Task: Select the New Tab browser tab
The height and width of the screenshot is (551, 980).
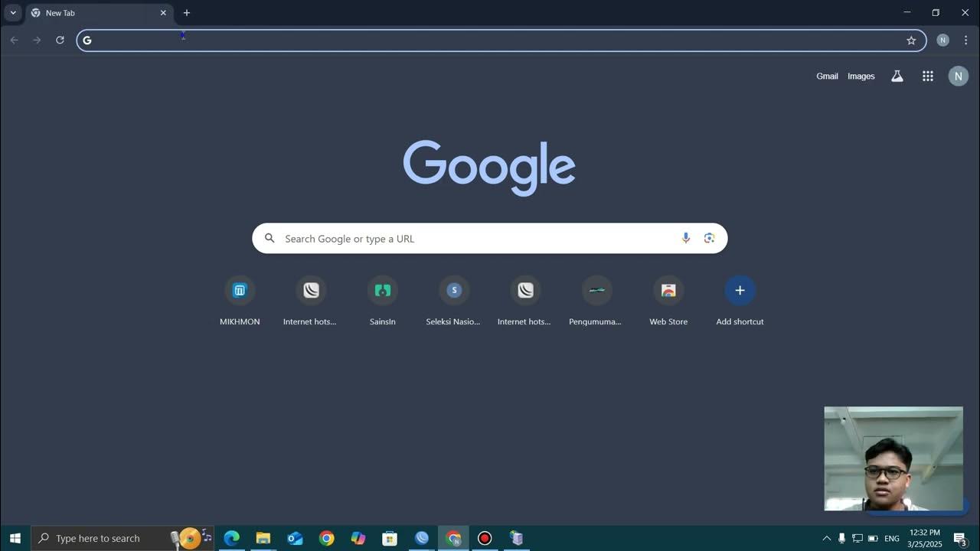Action: (98, 13)
